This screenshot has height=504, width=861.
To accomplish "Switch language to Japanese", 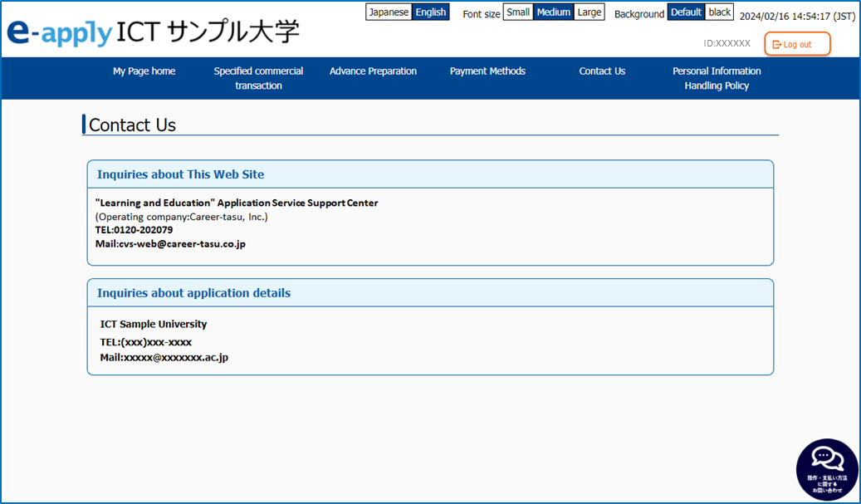I will pos(389,12).
